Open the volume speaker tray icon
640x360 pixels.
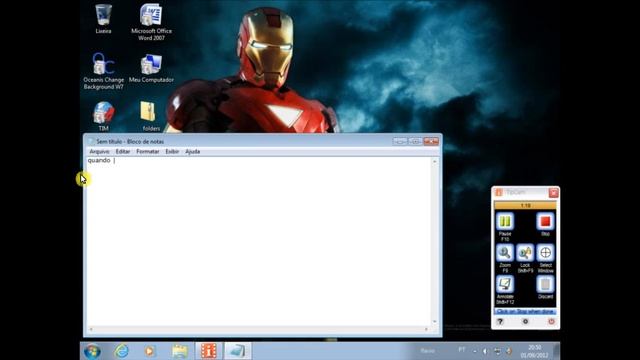tap(485, 351)
